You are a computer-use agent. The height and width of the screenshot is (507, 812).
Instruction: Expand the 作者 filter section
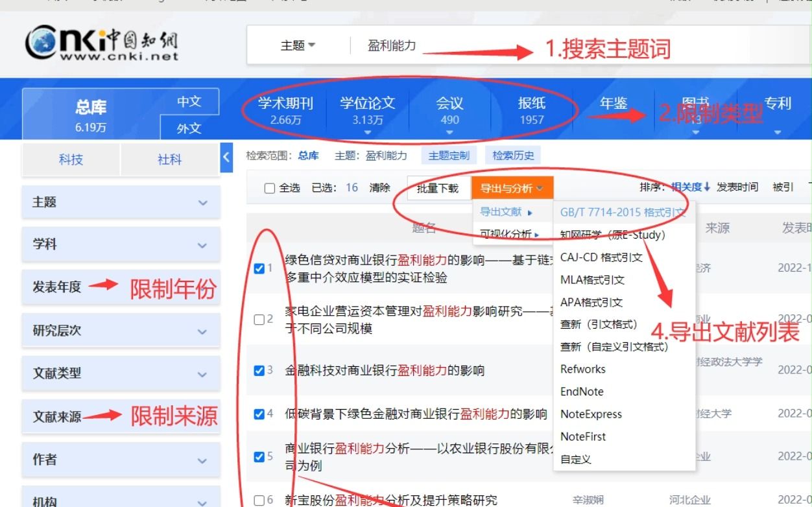tap(121, 460)
